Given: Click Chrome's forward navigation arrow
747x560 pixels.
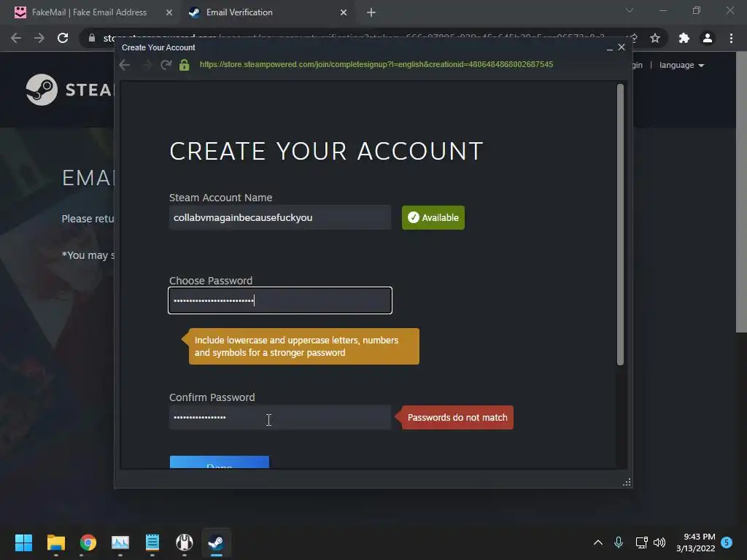Looking at the screenshot, I should click(39, 38).
